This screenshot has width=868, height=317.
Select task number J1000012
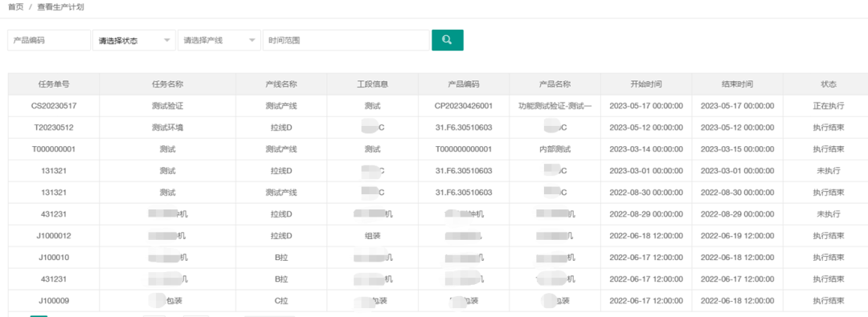coord(54,236)
